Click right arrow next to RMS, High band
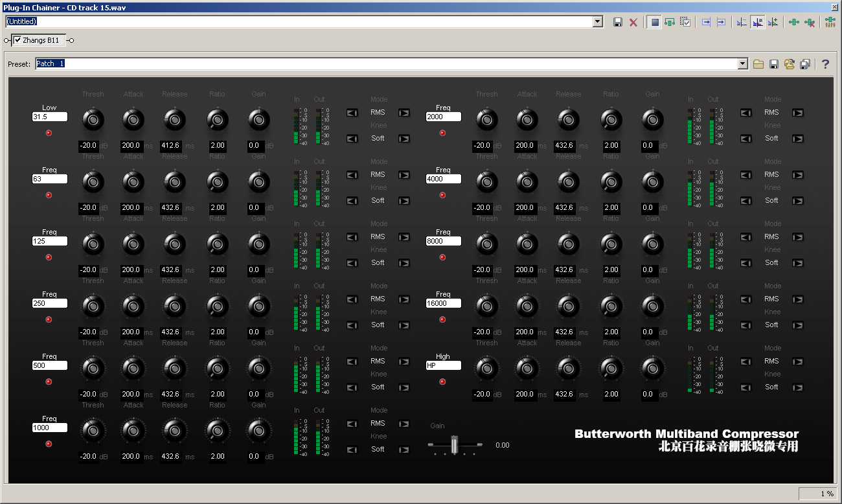Screen dimensions: 842x504 pyautogui.click(x=798, y=361)
